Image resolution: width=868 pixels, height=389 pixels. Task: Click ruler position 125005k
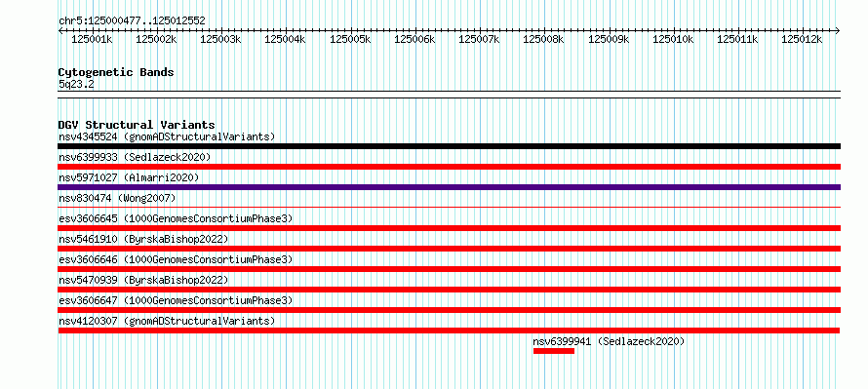coord(350,39)
